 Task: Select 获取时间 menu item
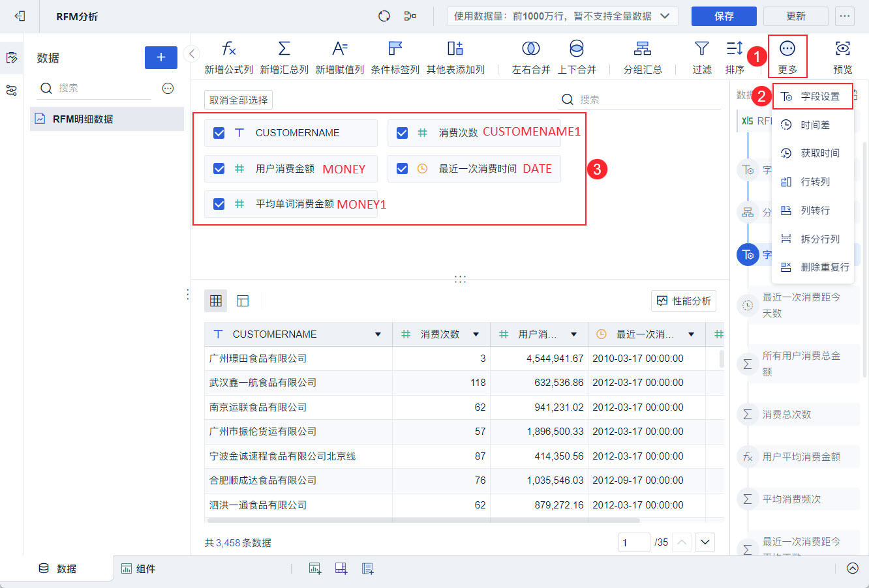pyautogui.click(x=813, y=153)
